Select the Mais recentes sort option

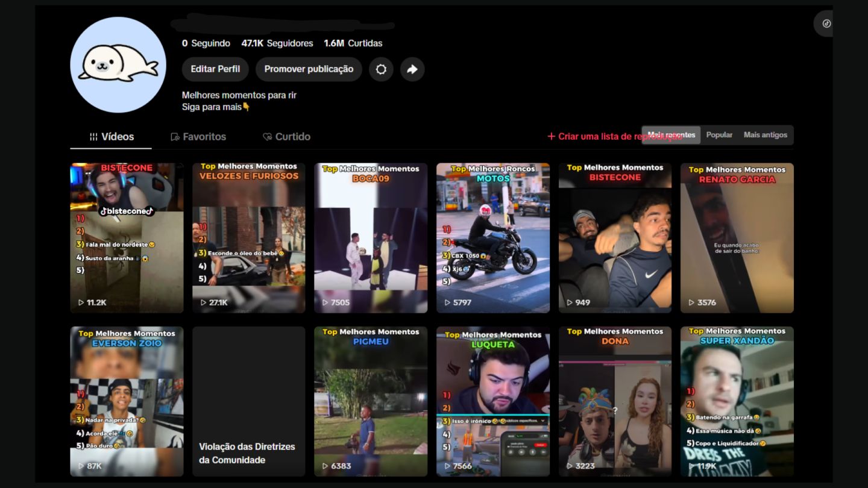[x=671, y=135]
